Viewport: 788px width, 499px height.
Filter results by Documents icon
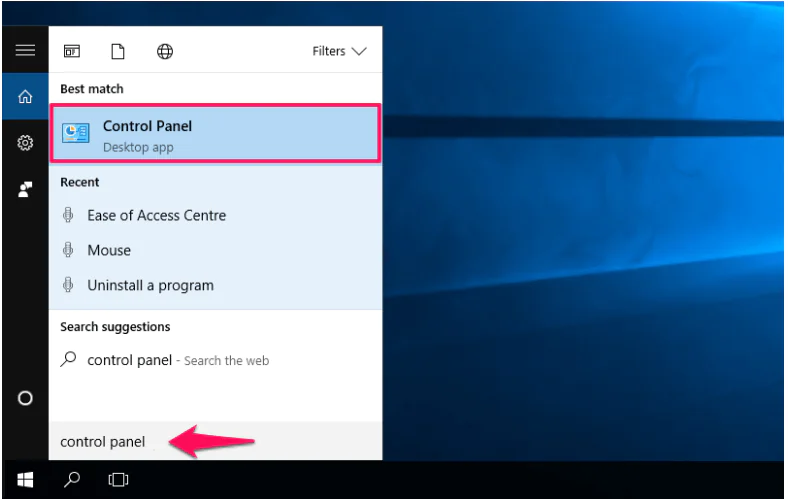coord(118,51)
